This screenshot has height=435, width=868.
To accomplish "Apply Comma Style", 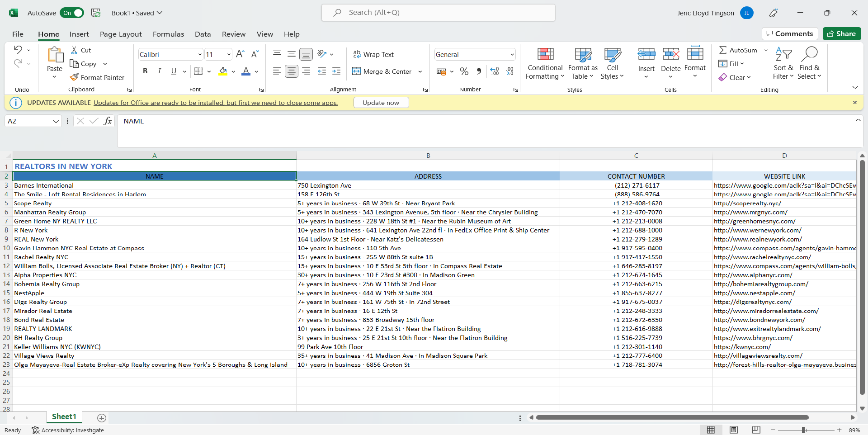I will tap(479, 71).
